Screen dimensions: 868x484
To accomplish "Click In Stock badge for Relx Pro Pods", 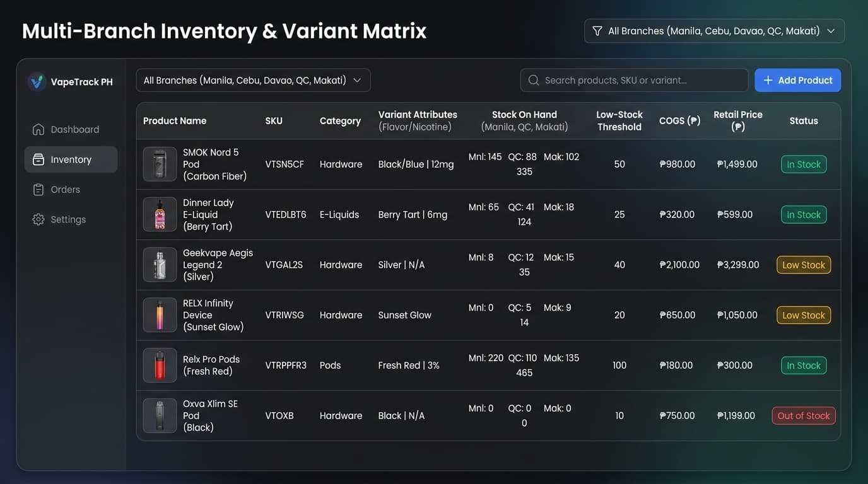I will pyautogui.click(x=804, y=366).
